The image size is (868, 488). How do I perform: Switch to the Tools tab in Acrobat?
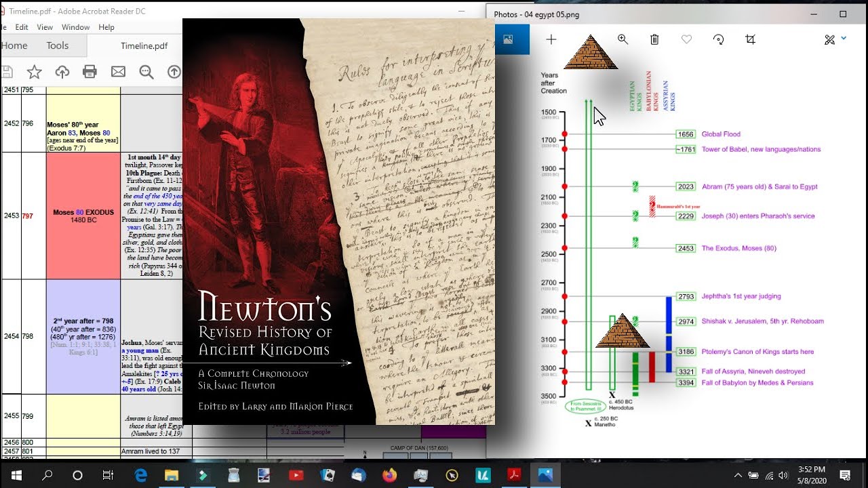click(x=58, y=45)
